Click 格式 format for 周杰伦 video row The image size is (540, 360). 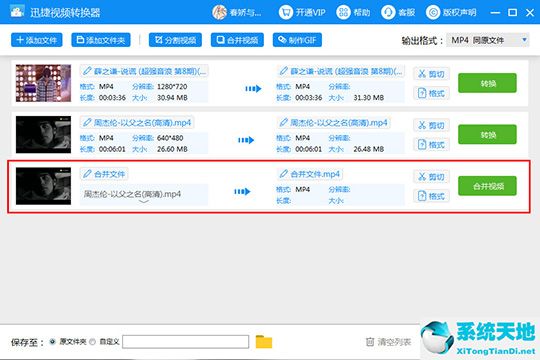click(431, 144)
